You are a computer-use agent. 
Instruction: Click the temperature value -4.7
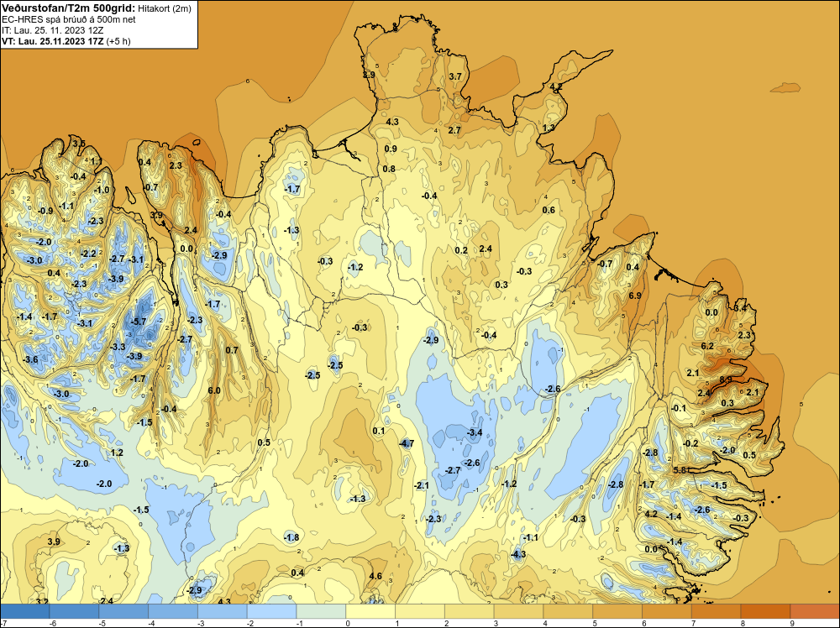point(407,443)
